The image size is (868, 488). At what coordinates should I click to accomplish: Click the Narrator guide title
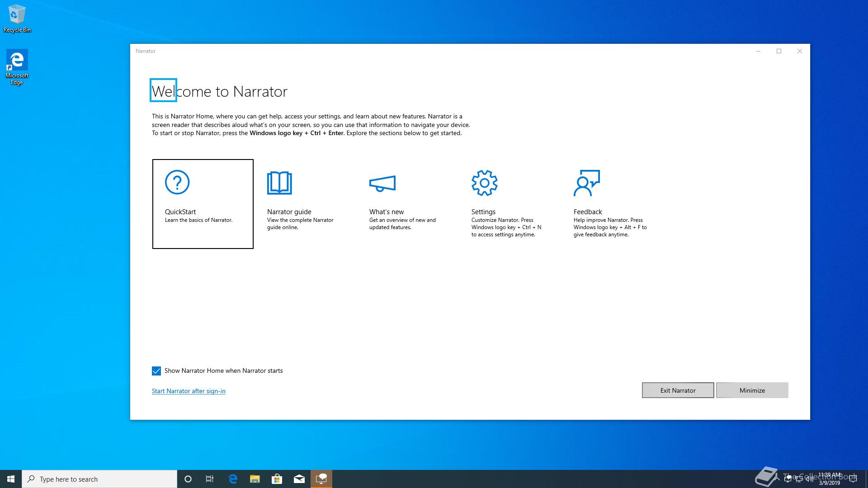[x=289, y=211]
